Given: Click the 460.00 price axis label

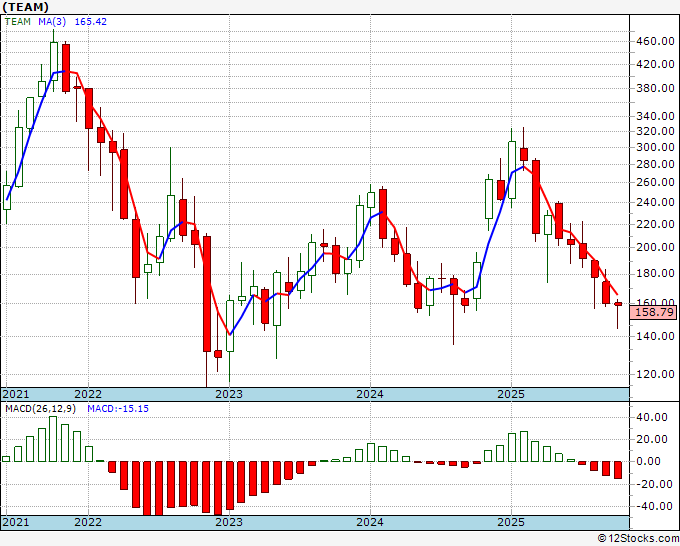Looking at the screenshot, I should pyautogui.click(x=655, y=42).
